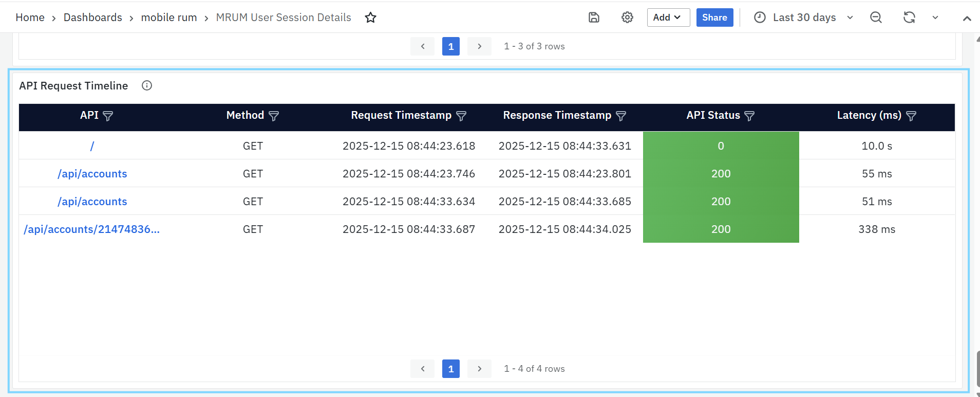Click the zoom out time range icon

[876, 17]
